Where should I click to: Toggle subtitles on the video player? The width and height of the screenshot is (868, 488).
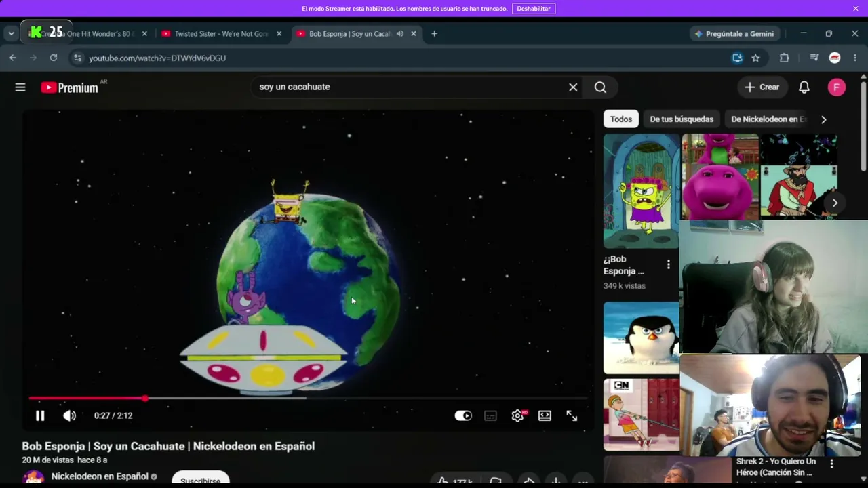tap(490, 415)
